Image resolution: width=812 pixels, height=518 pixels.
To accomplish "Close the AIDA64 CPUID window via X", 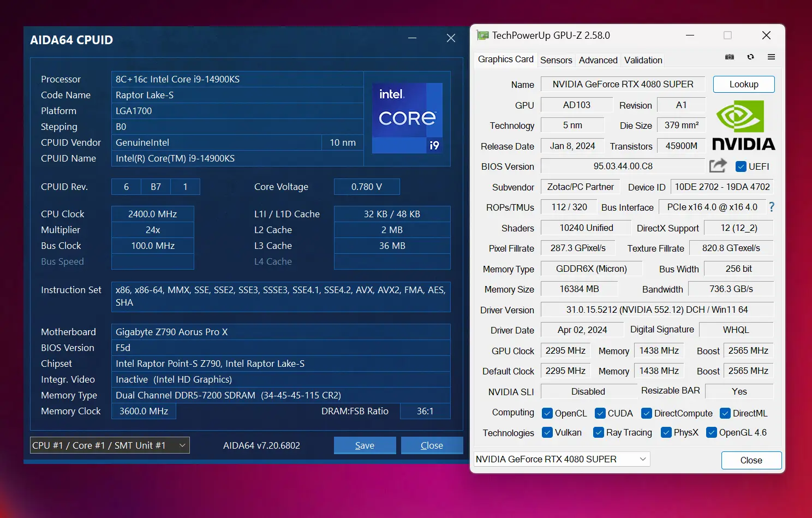I will [451, 38].
